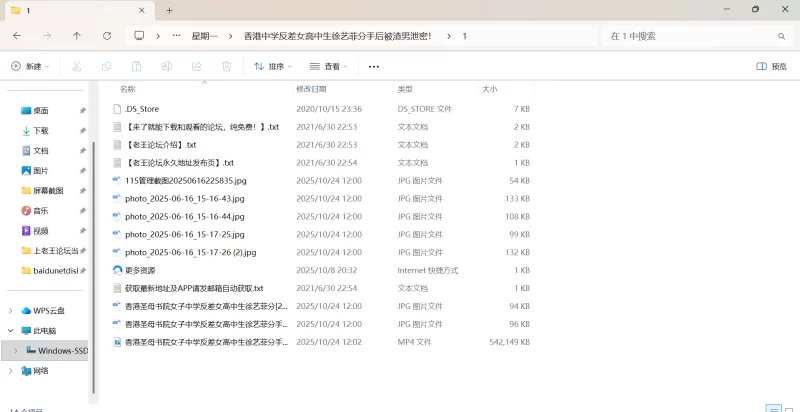
Task: Go up one folder with the up arrow
Action: (77, 36)
